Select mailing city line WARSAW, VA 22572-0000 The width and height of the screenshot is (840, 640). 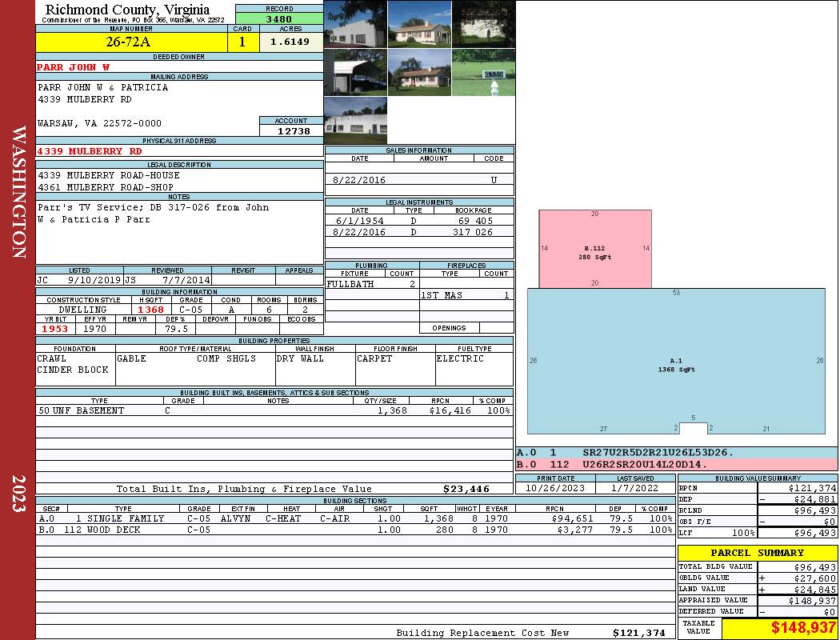click(99, 123)
